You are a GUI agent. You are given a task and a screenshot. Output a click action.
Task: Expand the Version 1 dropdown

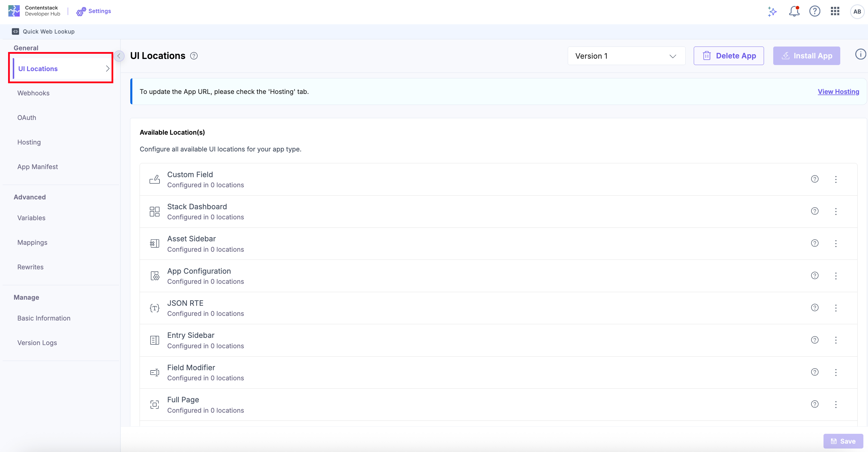626,56
